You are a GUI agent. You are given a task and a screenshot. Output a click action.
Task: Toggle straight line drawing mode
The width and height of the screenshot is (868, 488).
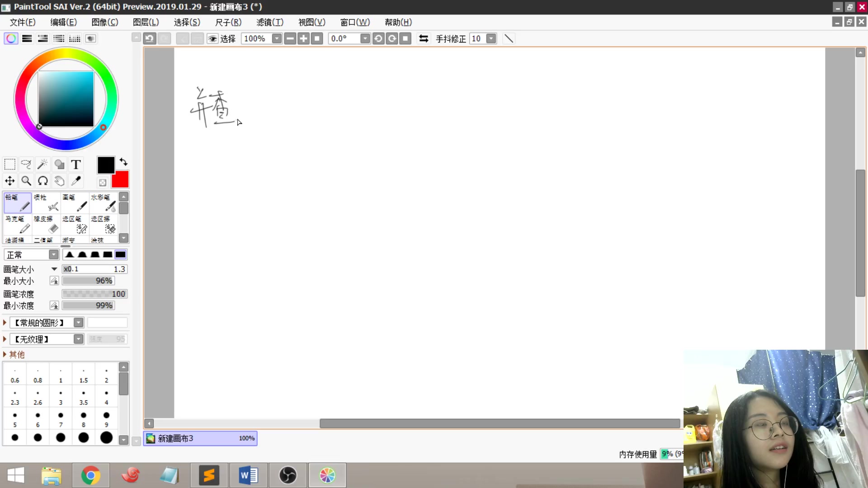pyautogui.click(x=509, y=39)
